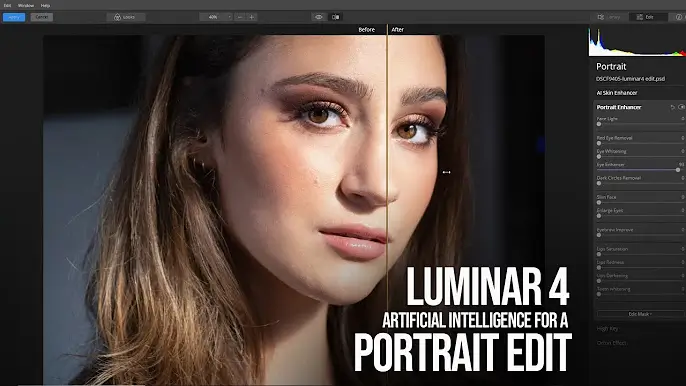This screenshot has width=686, height=386.
Task: Open the Window menu
Action: [x=26, y=6]
